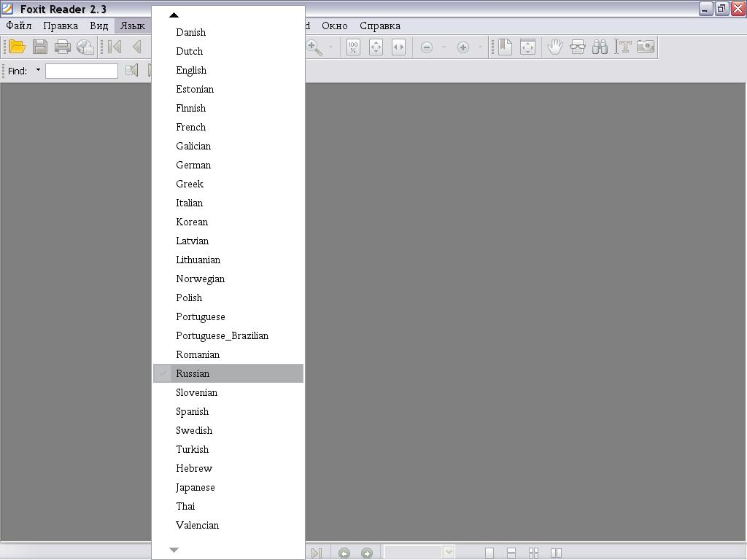Open the Справка menu

pyautogui.click(x=379, y=26)
